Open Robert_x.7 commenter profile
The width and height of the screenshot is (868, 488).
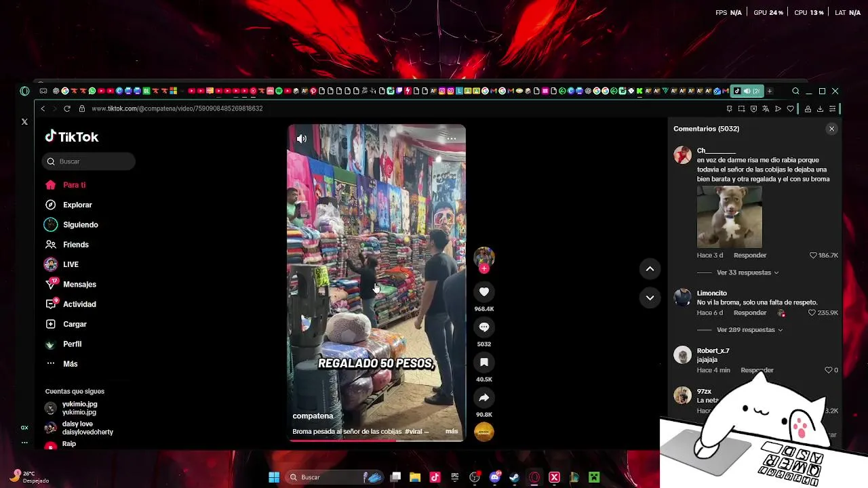(713, 351)
